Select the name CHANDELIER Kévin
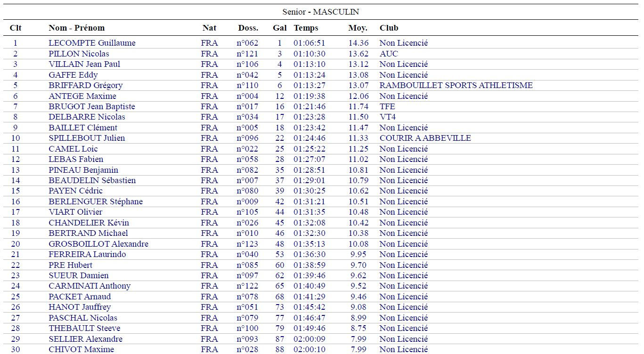The image size is (644, 354). click(x=89, y=223)
